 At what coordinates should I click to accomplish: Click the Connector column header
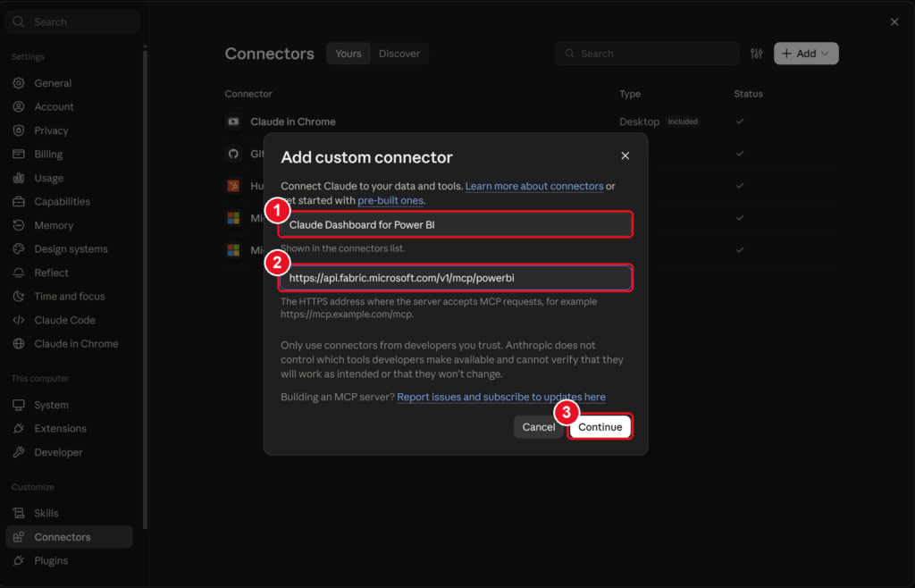tap(248, 94)
